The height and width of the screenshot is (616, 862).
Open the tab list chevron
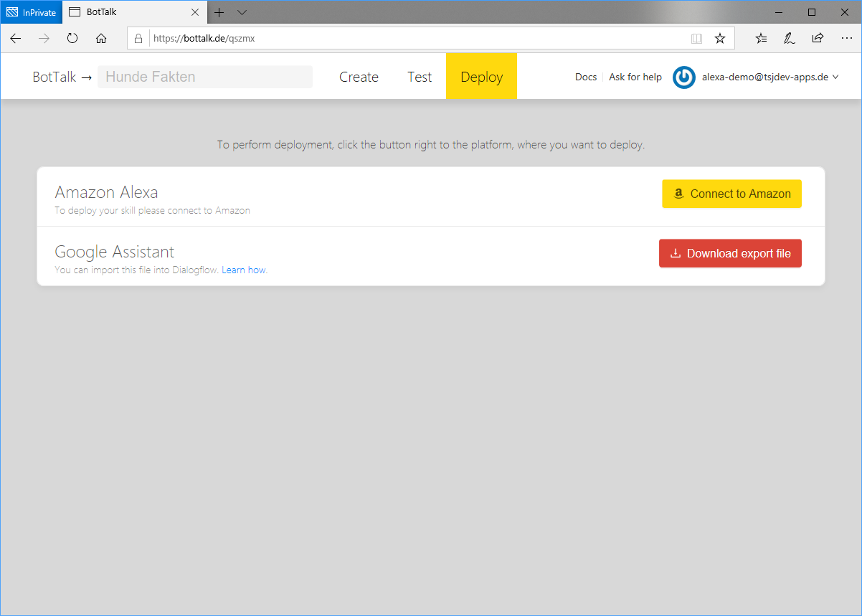click(242, 12)
